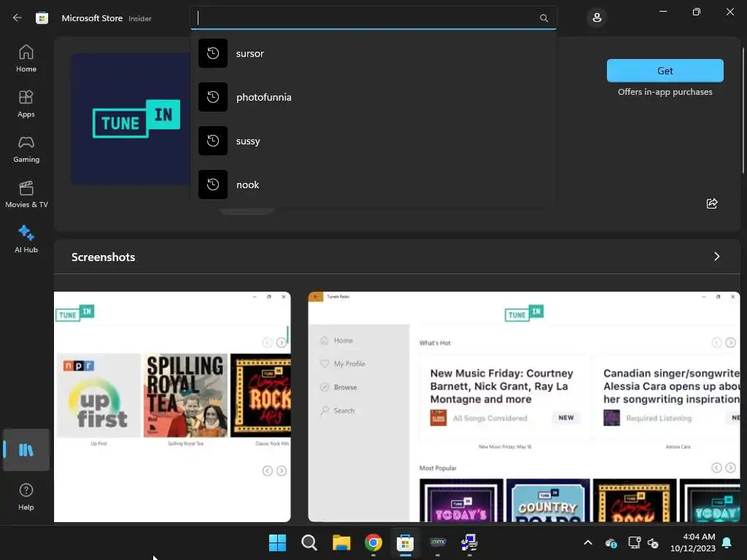Click history icon beside 'photofunnia'
Viewport: 747px width, 560px height.
213,97
